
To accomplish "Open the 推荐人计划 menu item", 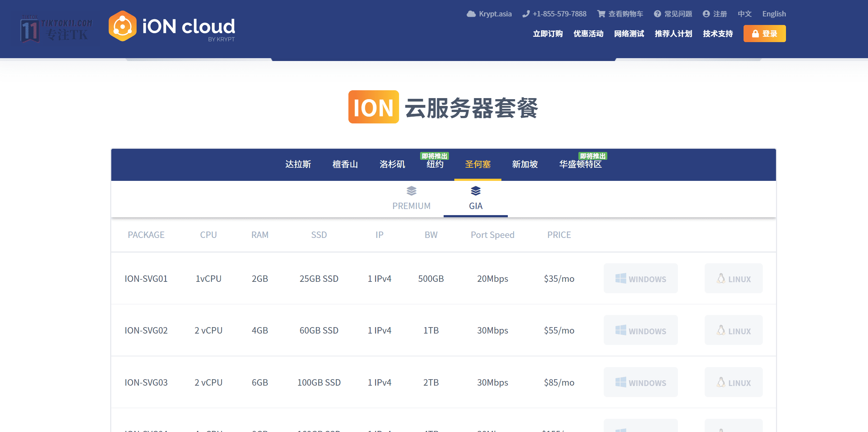I will [673, 34].
